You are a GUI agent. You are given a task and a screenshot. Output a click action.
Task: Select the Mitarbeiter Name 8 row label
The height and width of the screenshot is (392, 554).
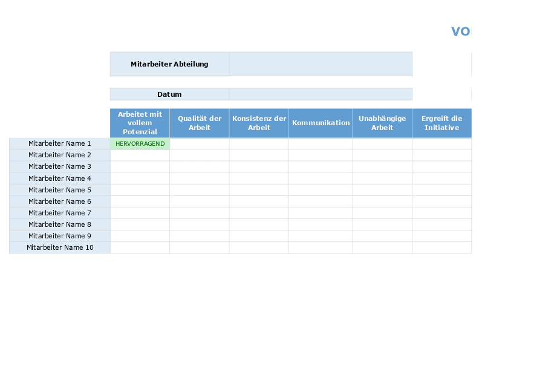coord(60,224)
